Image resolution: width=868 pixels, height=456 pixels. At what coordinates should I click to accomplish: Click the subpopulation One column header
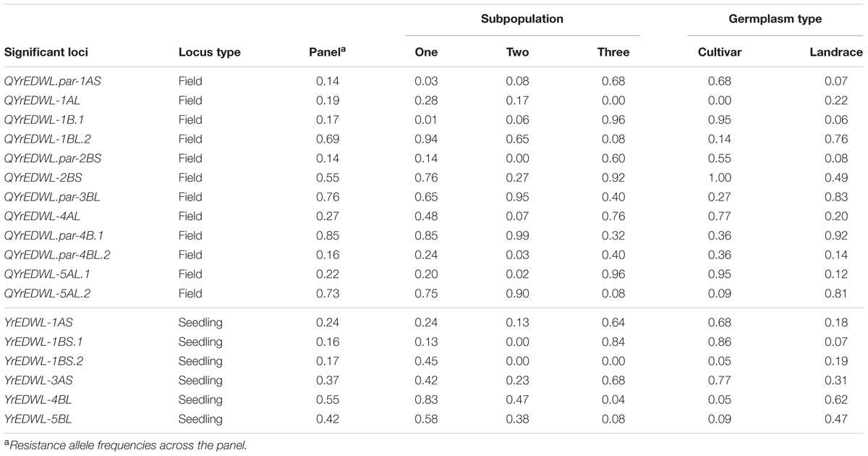[426, 52]
